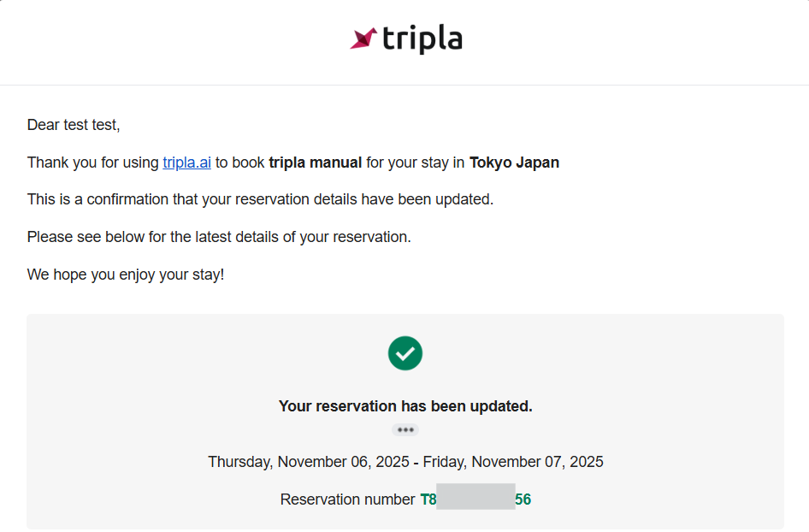Expand the three-dot trimmed content button

pyautogui.click(x=405, y=430)
